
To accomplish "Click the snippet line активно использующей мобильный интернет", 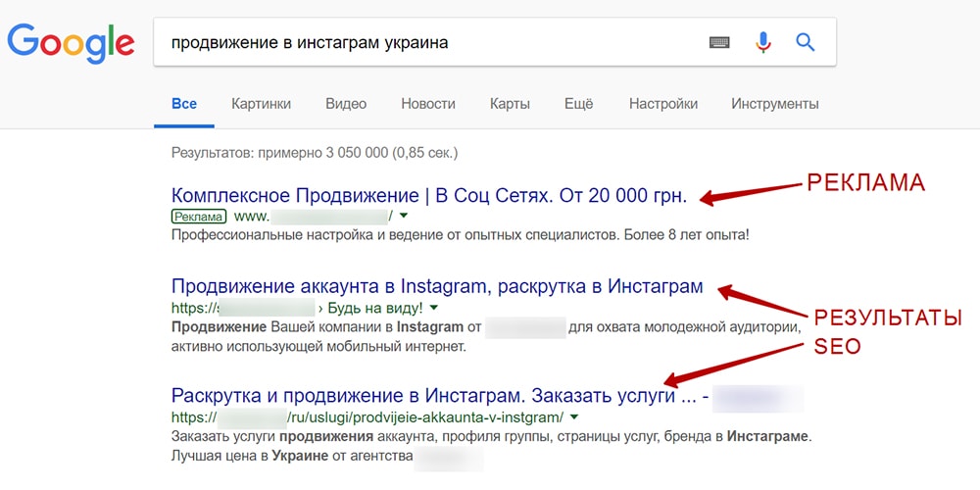I will click(x=318, y=346).
